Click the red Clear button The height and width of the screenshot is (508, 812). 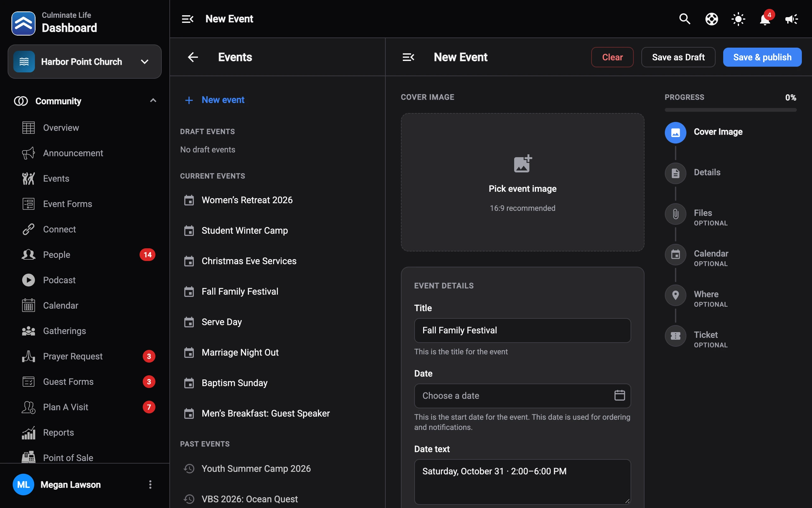pyautogui.click(x=612, y=57)
